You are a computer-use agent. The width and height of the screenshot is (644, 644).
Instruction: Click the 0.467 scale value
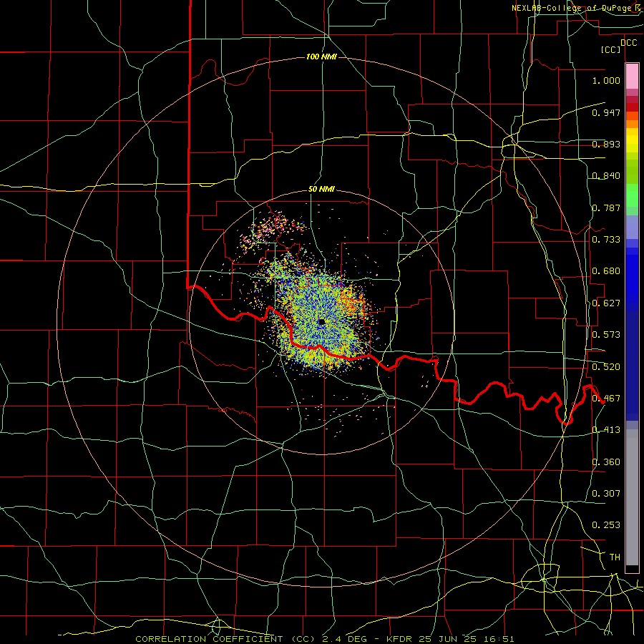pos(606,399)
